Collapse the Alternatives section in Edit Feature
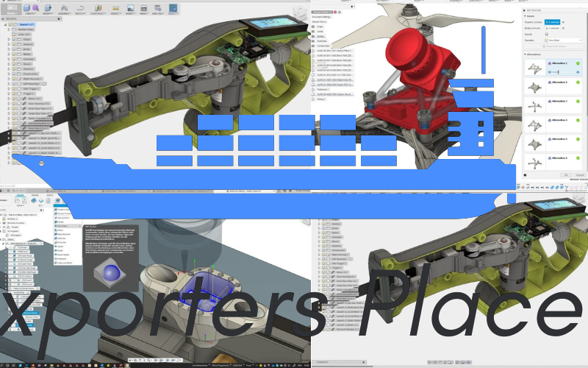Image resolution: width=588 pixels, height=368 pixels. pos(525,54)
